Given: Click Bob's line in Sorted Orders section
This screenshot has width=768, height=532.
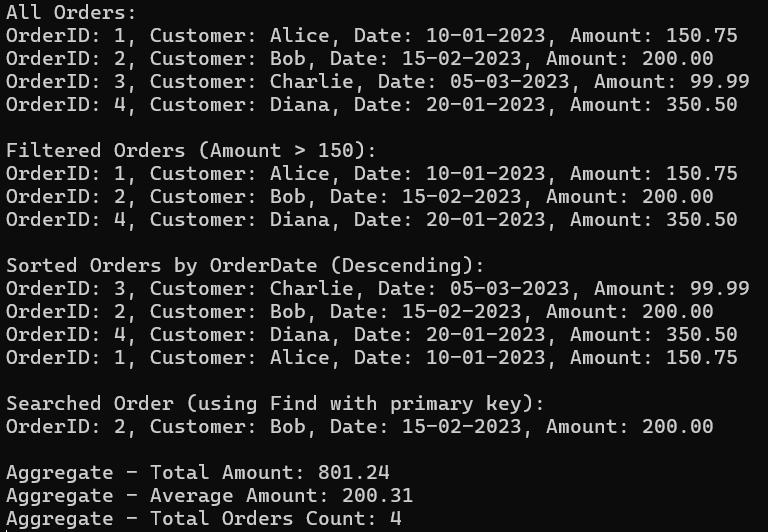Looking at the screenshot, I should pos(360,312).
